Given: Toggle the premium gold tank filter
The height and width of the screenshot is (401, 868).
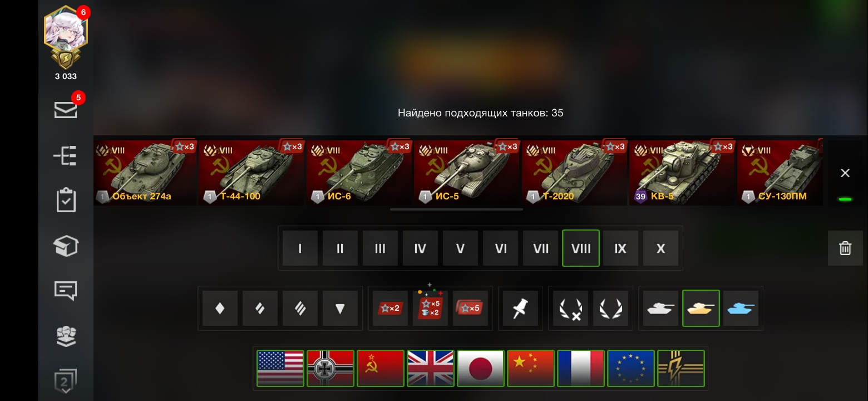Looking at the screenshot, I should pos(701,308).
